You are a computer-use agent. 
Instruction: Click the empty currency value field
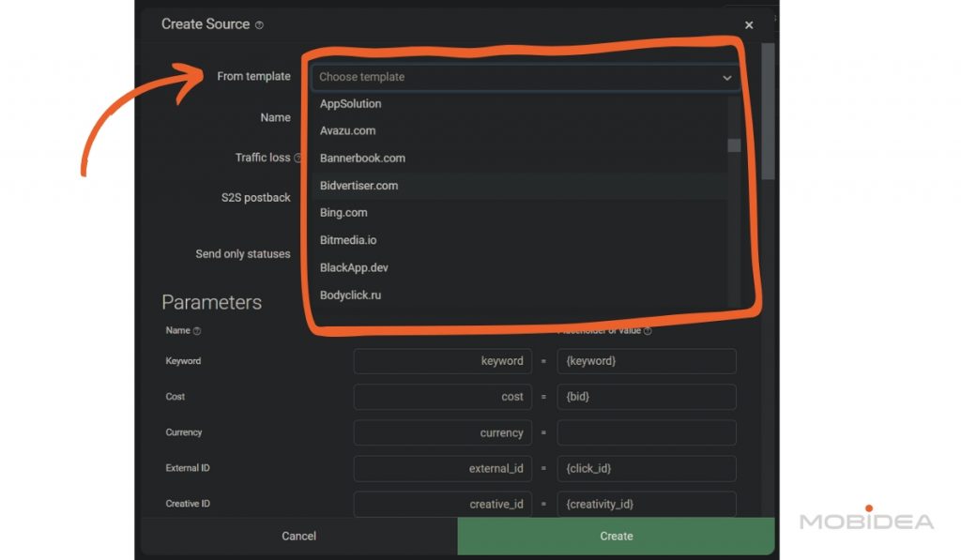(646, 432)
